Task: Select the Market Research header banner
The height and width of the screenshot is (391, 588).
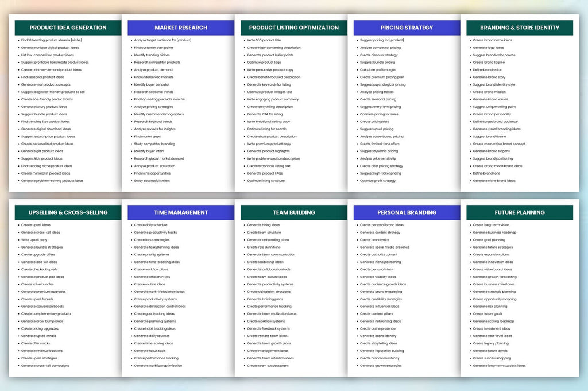Action: tap(181, 28)
